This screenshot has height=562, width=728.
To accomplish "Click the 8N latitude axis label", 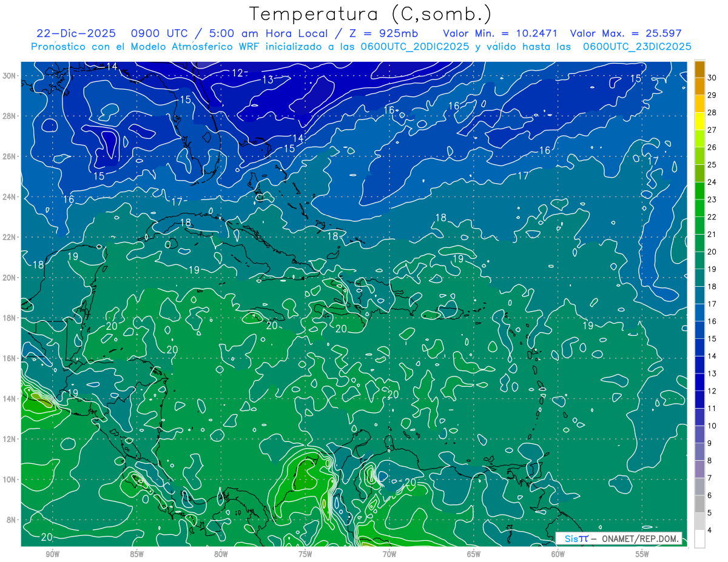I will 12,520.
